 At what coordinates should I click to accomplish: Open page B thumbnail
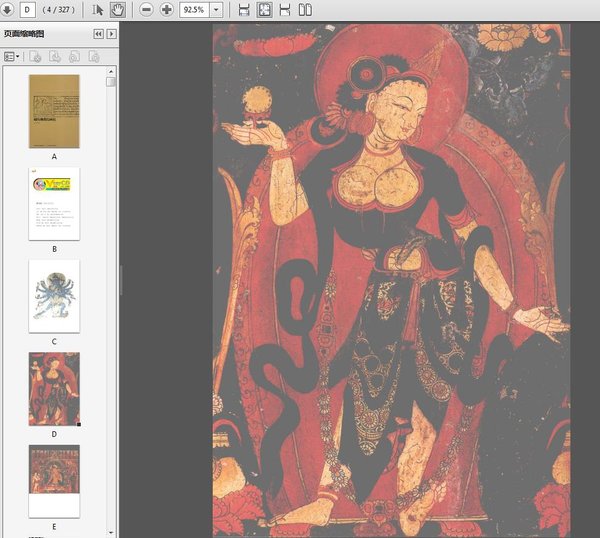pyautogui.click(x=54, y=203)
